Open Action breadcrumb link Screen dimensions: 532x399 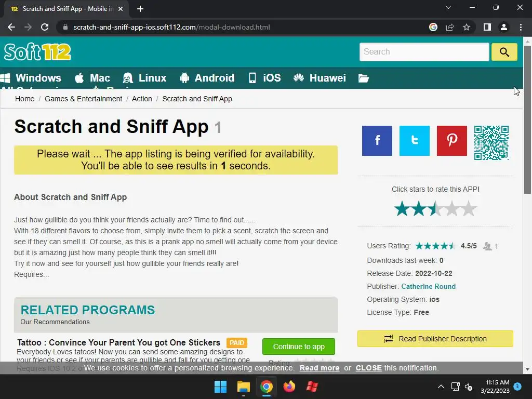pyautogui.click(x=142, y=99)
